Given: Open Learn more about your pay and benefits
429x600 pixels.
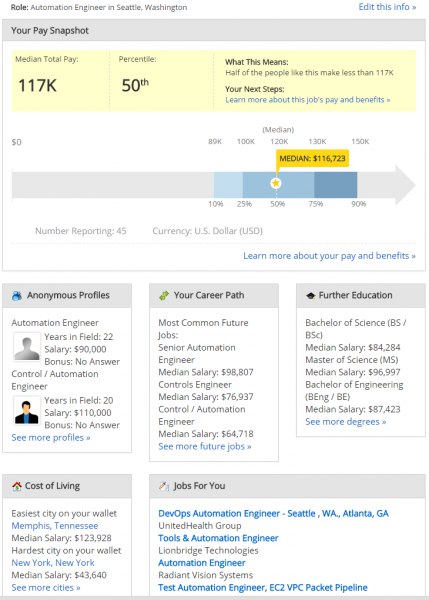Looking at the screenshot, I should point(329,256).
